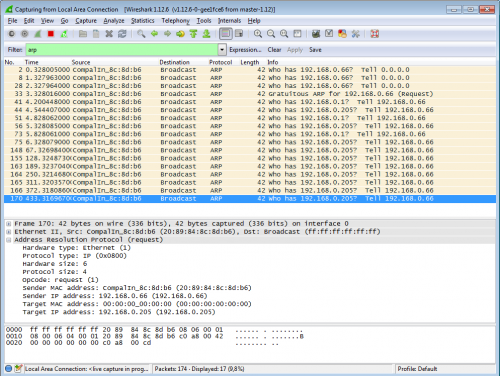500x376 pixels.
Task: Jump to the first packet icon
Action: point(193,34)
